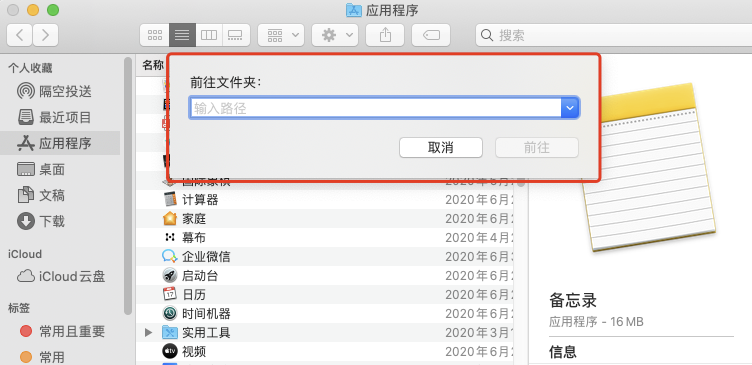Select the 时间机器 app icon
The width and height of the screenshot is (752, 365).
[170, 314]
